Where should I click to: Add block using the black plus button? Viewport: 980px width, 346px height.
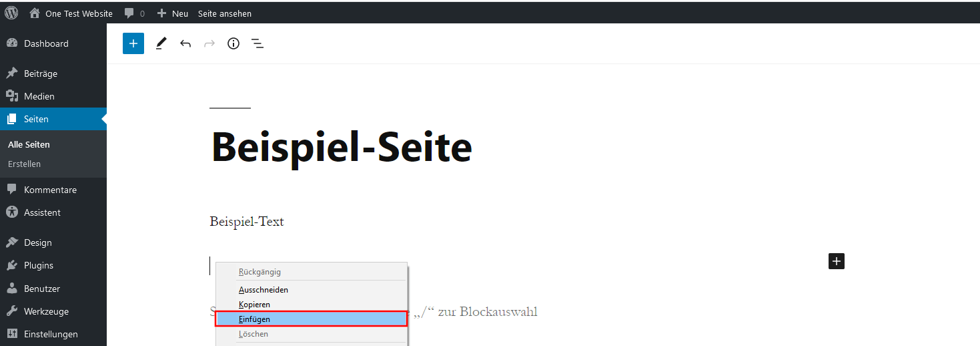[x=836, y=261]
